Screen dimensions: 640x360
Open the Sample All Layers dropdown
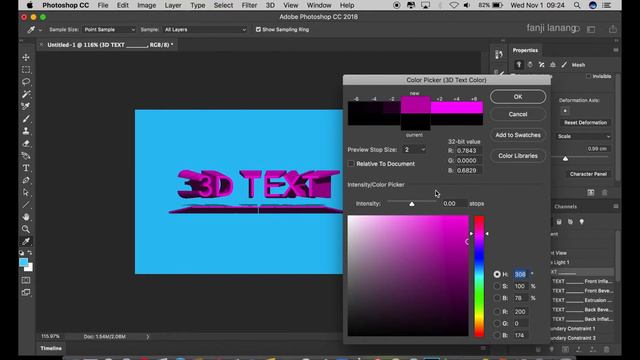205,29
